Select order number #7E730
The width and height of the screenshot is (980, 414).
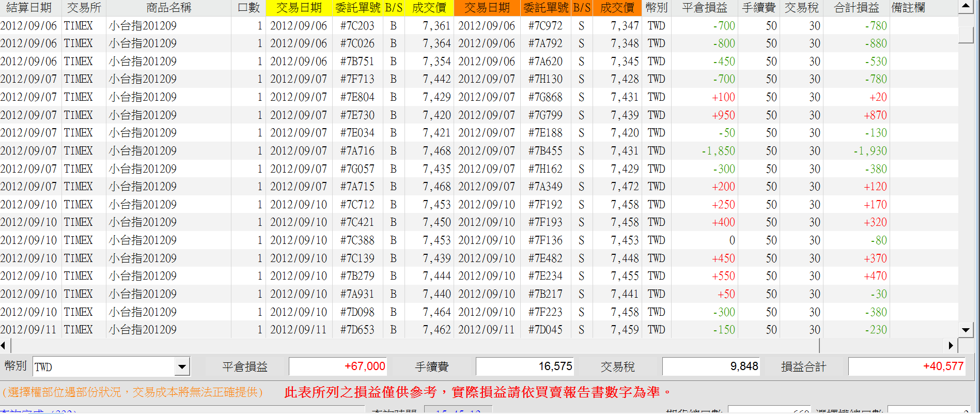(x=357, y=115)
